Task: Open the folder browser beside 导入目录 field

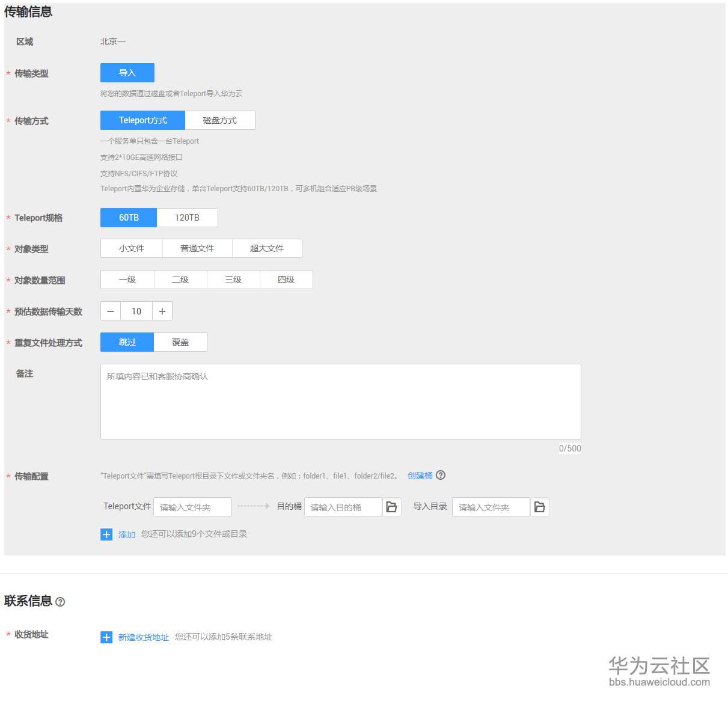Action: tap(539, 507)
